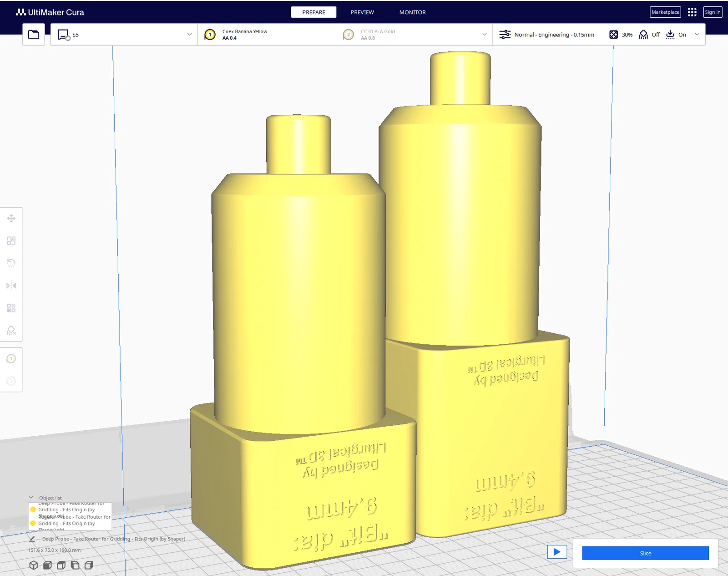Screen dimensions: 728x576
Task: Expand the S5 printer selection dropdown
Action: click(124, 35)
